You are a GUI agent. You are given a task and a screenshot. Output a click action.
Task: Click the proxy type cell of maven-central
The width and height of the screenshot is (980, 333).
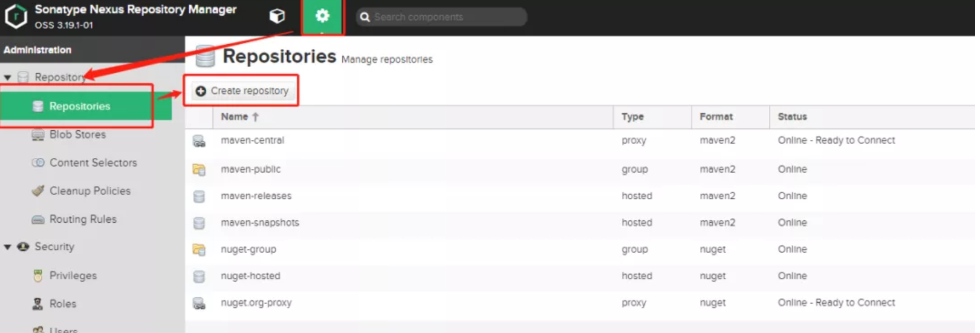634,140
